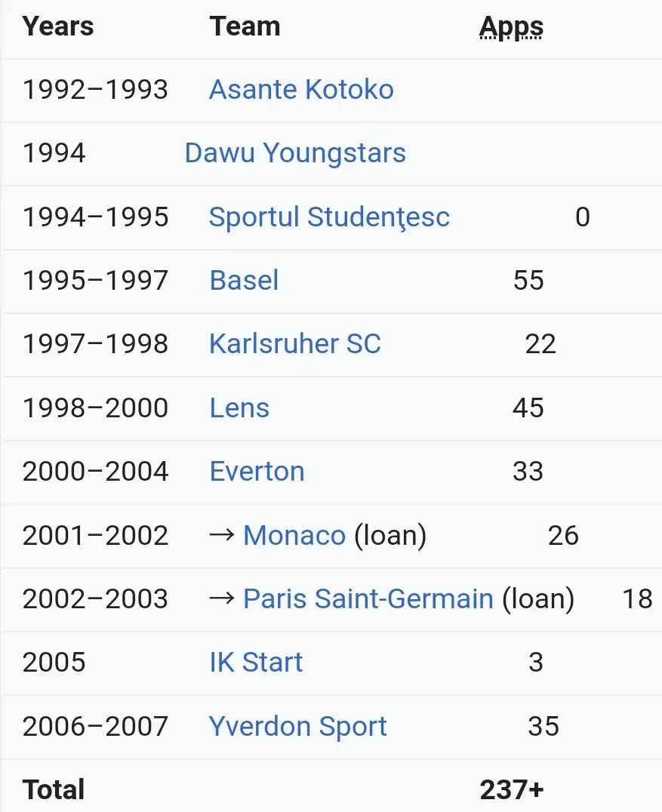This screenshot has height=812, width=662.
Task: Visit the Lens team link
Action: pos(239,408)
